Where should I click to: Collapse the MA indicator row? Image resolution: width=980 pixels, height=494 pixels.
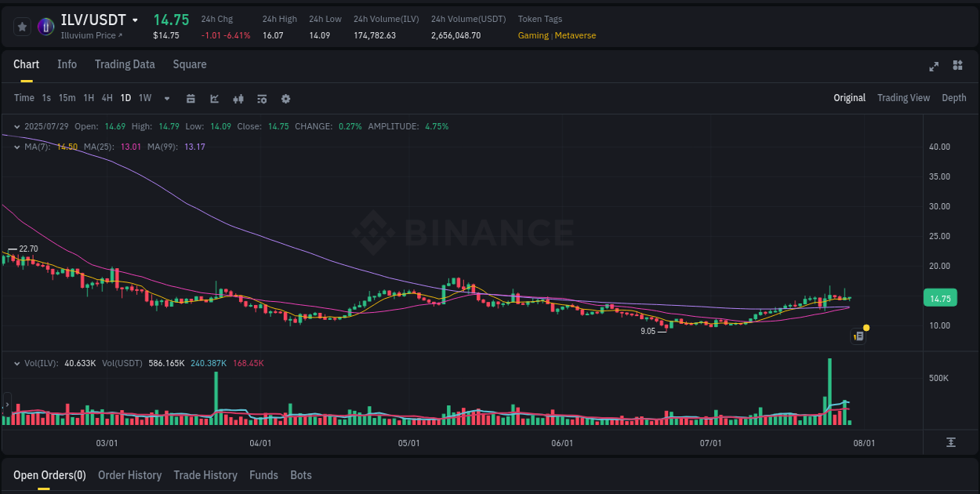(x=16, y=147)
